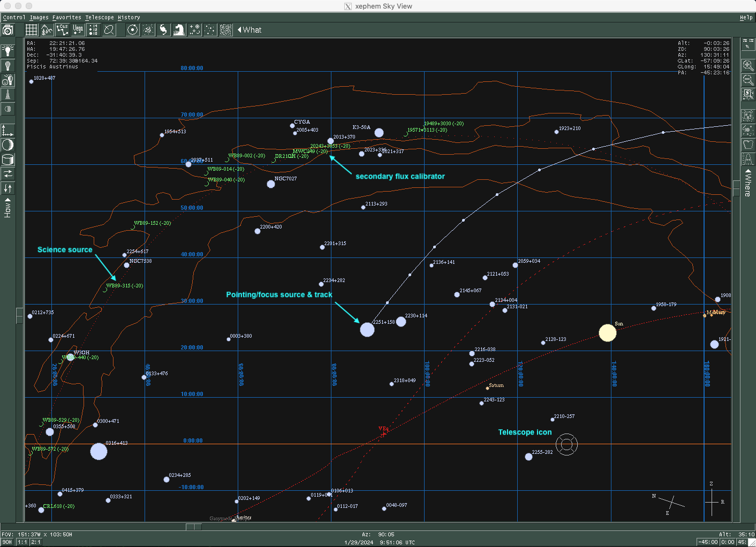Click the flip top-bottom arrows icon
This screenshot has width=756, height=547.
pos(7,188)
